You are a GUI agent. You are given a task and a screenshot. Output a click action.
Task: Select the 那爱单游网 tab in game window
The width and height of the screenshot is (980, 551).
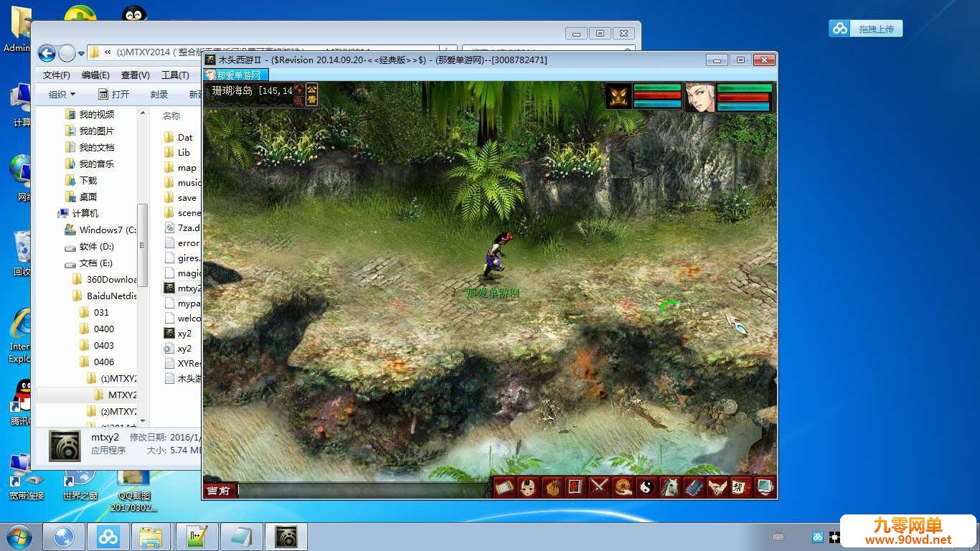click(236, 75)
